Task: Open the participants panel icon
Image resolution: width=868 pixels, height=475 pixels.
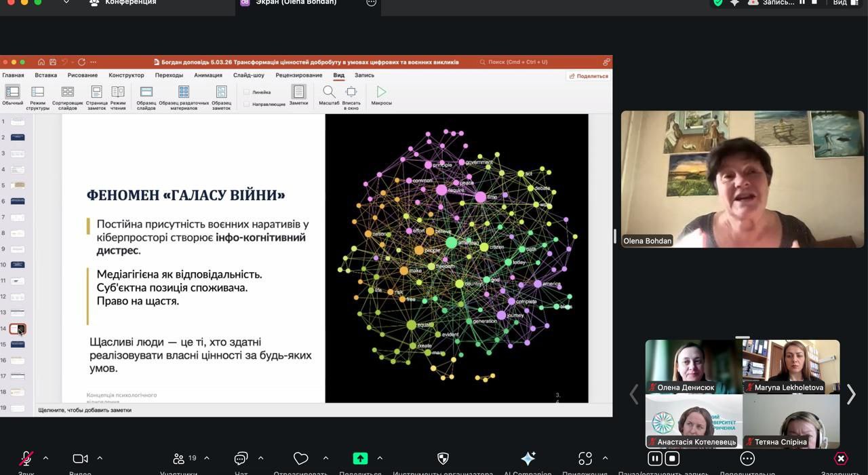Action: (x=179, y=459)
